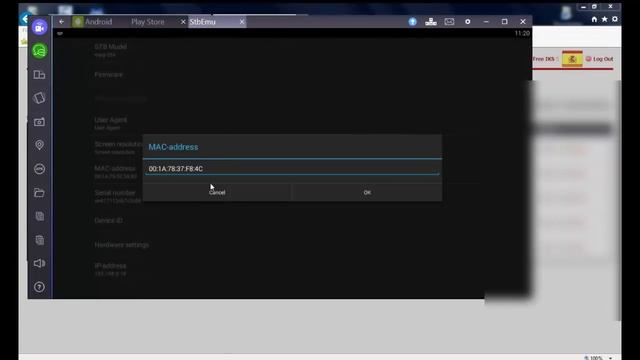
Task: Open the browser zoom level dropdown arrow
Action: [611, 358]
